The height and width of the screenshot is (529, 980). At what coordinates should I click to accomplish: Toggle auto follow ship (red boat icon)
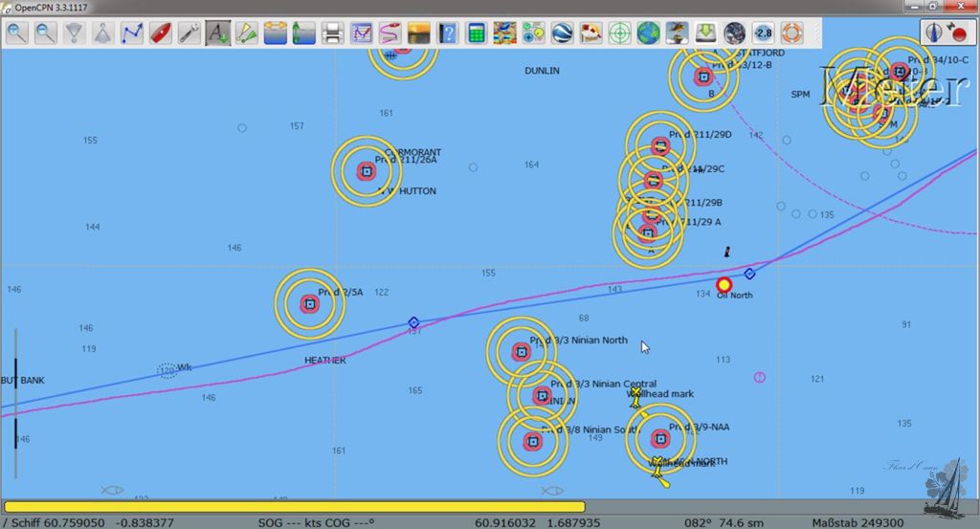(x=161, y=33)
